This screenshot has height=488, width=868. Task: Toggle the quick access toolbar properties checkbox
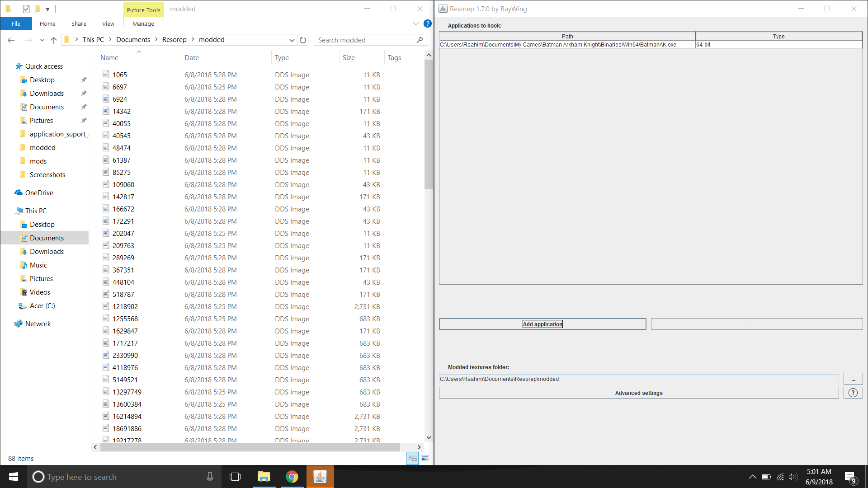point(26,9)
